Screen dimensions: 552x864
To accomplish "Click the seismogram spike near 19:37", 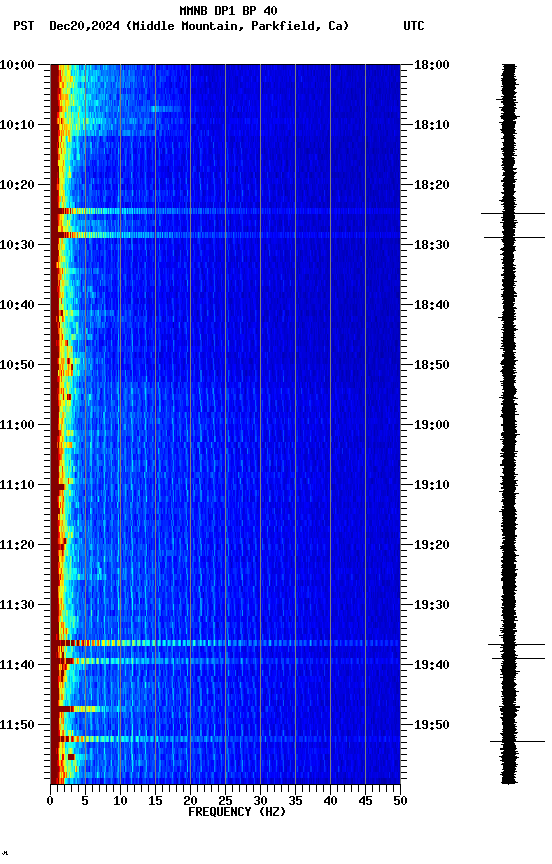I will click(516, 644).
